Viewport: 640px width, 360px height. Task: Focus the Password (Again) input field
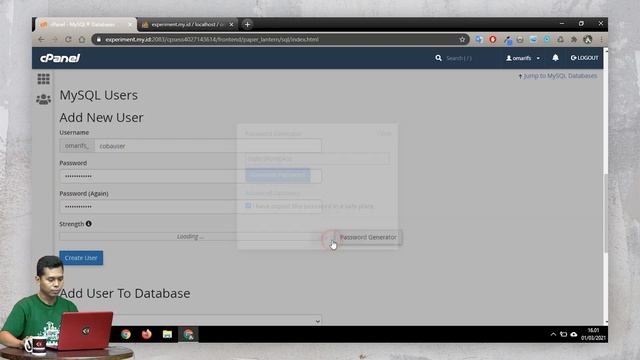pyautogui.click(x=191, y=207)
